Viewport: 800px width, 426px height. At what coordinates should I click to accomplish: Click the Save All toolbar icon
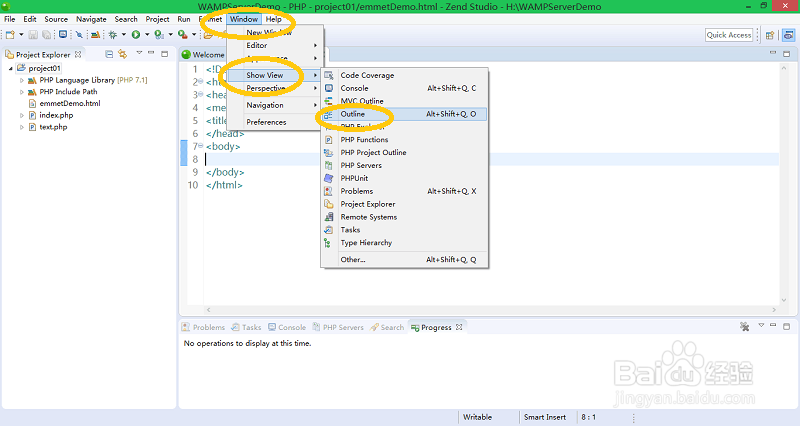[x=46, y=35]
